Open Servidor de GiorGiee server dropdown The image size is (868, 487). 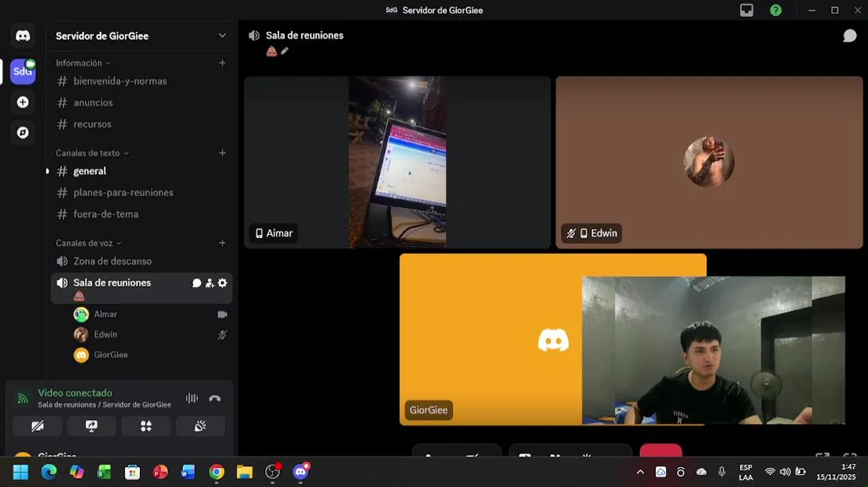click(x=222, y=36)
